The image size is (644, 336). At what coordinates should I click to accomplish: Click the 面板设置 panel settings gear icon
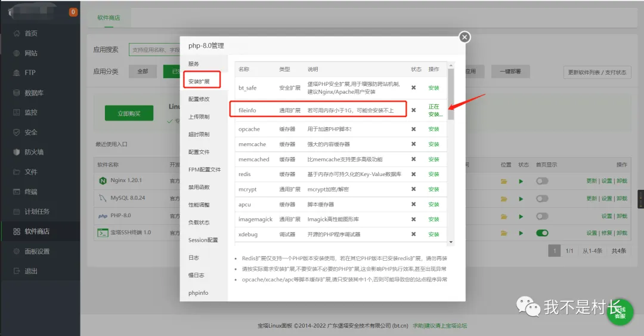tap(16, 251)
